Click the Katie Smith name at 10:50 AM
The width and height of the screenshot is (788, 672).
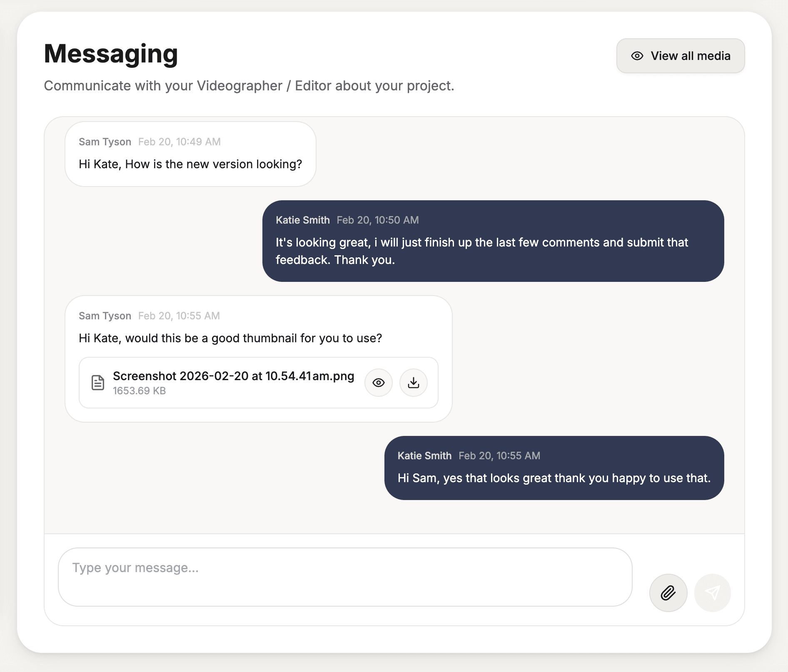(x=303, y=220)
